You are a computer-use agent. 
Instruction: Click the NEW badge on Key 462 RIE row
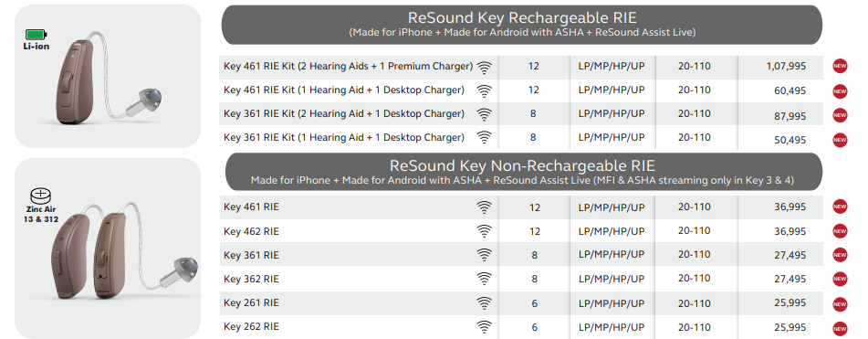tap(840, 231)
